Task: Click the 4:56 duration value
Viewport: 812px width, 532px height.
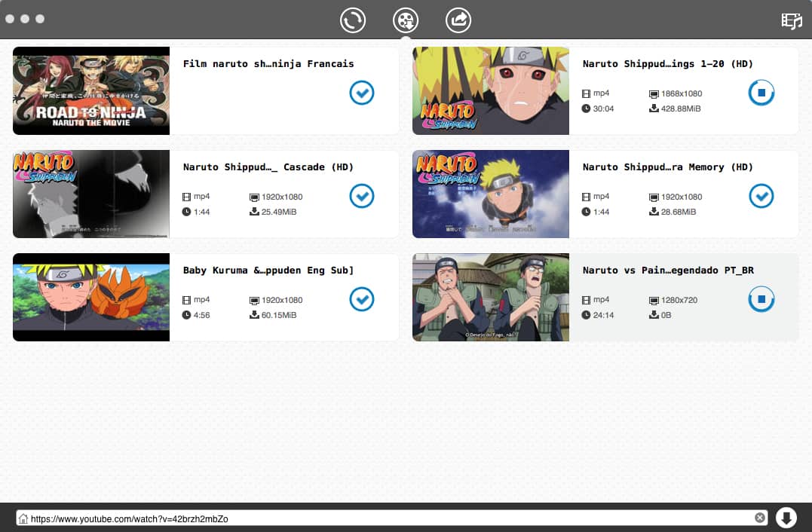Action: [x=201, y=315]
